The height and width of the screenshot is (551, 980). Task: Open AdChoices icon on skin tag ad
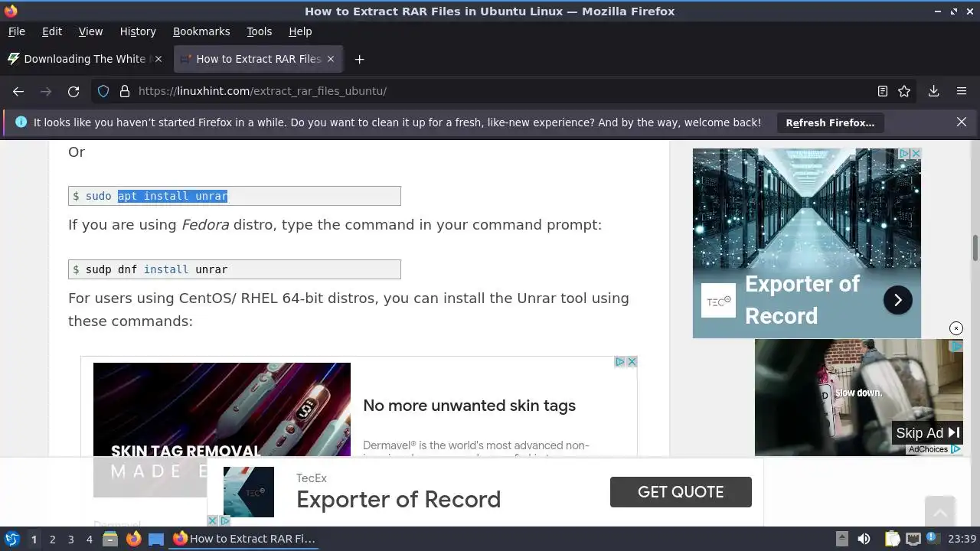[621, 362]
